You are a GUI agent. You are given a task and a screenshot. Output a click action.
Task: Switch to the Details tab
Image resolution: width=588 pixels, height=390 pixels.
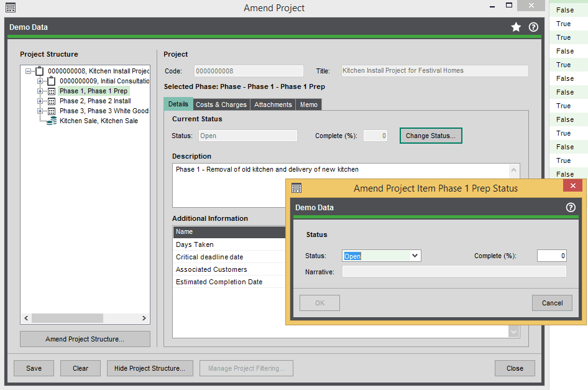click(178, 104)
